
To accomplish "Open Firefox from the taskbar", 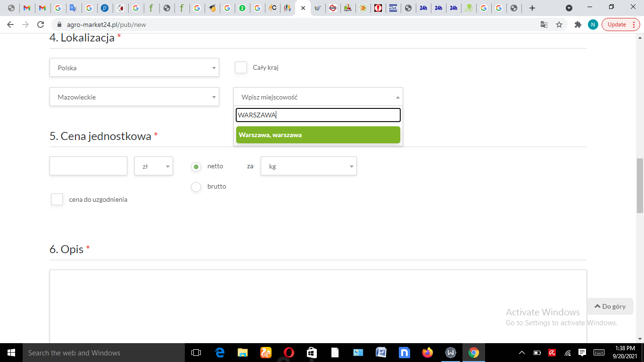I will click(x=428, y=353).
